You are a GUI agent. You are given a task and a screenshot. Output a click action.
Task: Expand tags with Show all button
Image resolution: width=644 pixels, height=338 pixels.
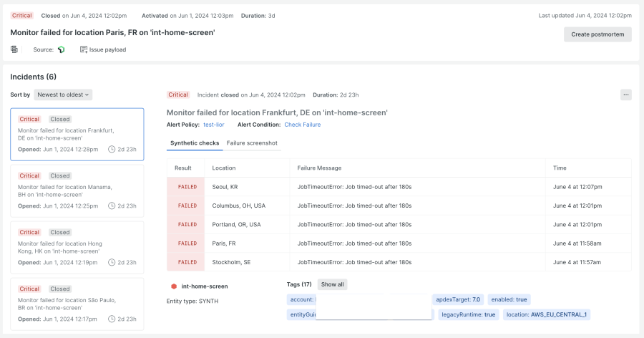coord(331,284)
